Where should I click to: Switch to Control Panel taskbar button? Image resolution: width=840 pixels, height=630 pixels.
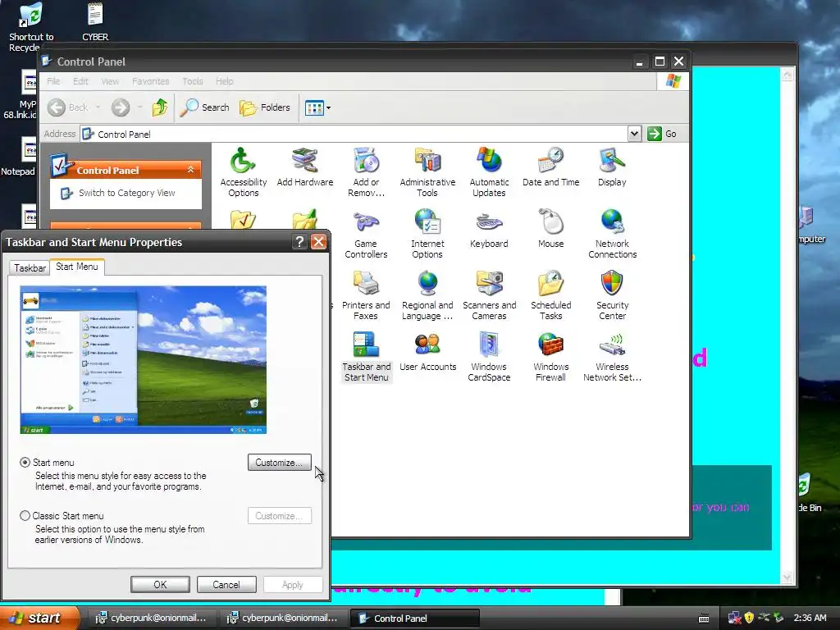tap(414, 619)
